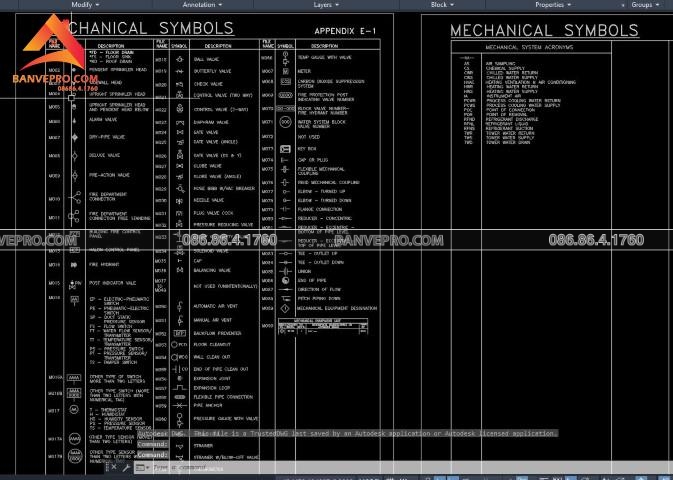Select the HALON CONTROL PANEL text

[x=114, y=249]
